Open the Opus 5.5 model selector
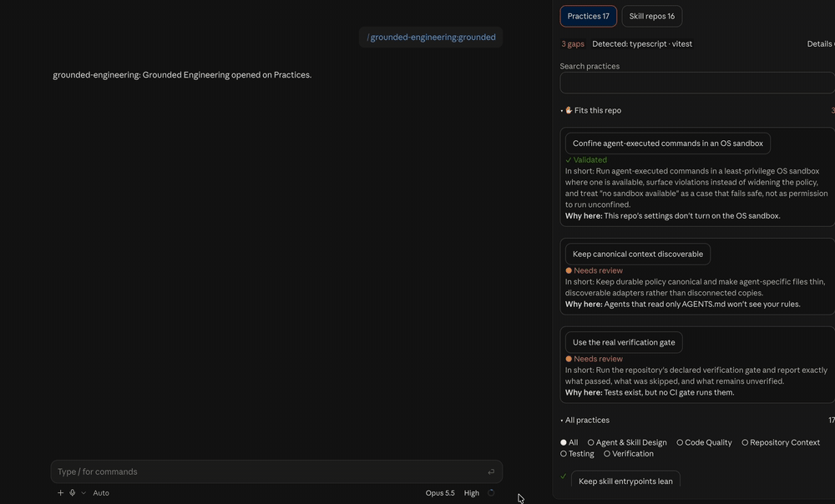Image resolution: width=835 pixels, height=504 pixels. tap(440, 493)
